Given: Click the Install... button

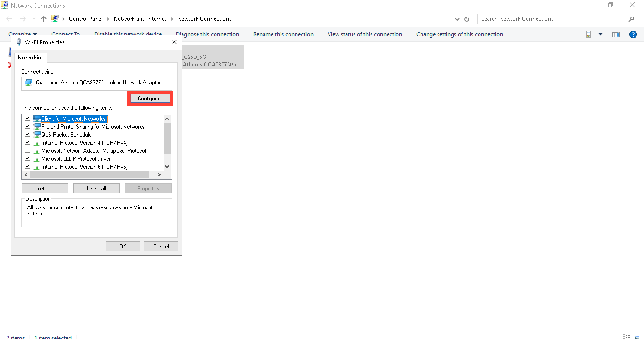Looking at the screenshot, I should click(45, 189).
